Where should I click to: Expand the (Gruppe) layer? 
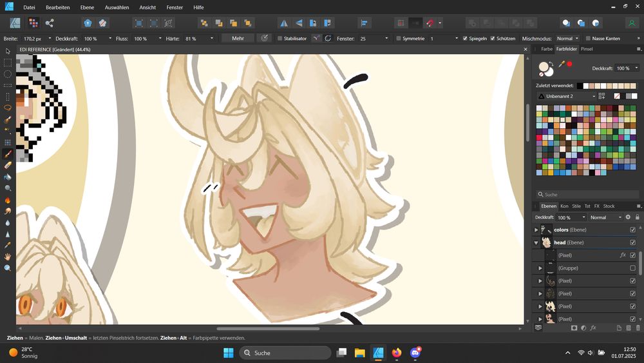point(540,268)
